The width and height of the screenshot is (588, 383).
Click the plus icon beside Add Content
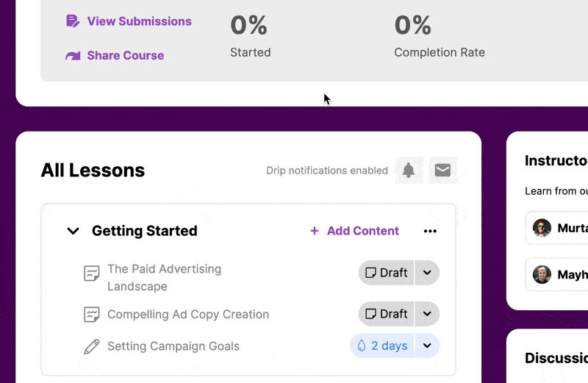tap(315, 231)
